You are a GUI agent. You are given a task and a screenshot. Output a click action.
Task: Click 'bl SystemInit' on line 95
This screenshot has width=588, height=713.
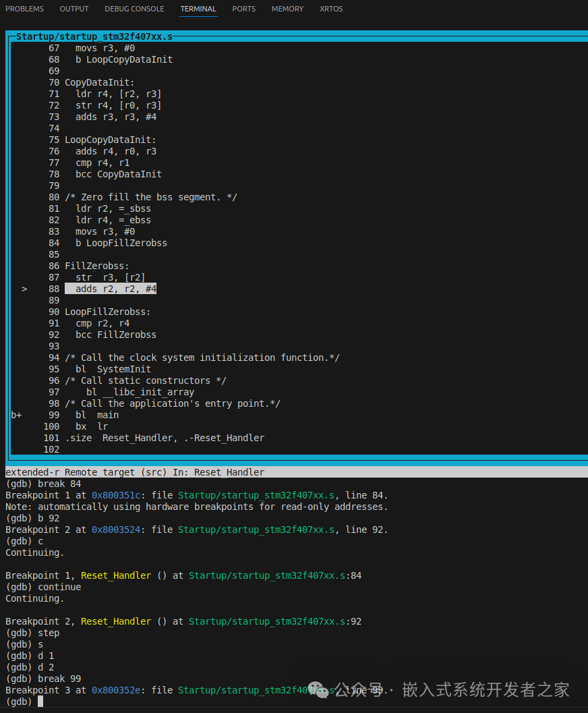point(113,369)
